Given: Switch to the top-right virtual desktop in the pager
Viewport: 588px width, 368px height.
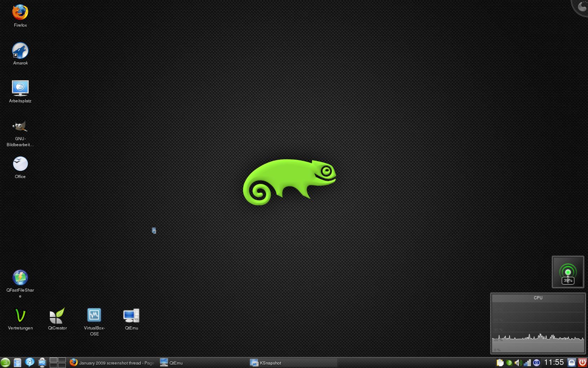Looking at the screenshot, I should [62, 360].
